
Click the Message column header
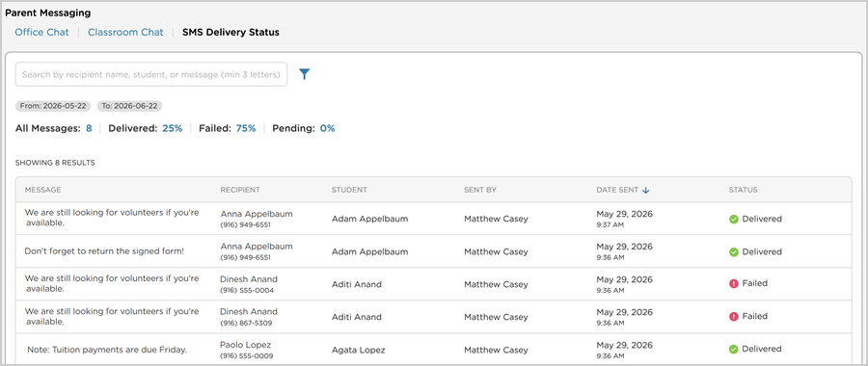click(x=43, y=190)
